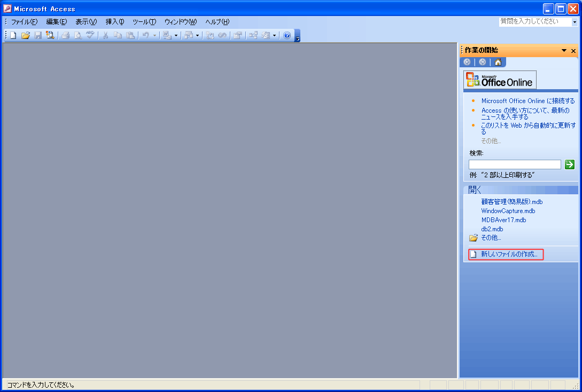Open 顧客管理(簡易版).mdb from the recent list
The width and height of the screenshot is (582, 392).
pos(512,202)
